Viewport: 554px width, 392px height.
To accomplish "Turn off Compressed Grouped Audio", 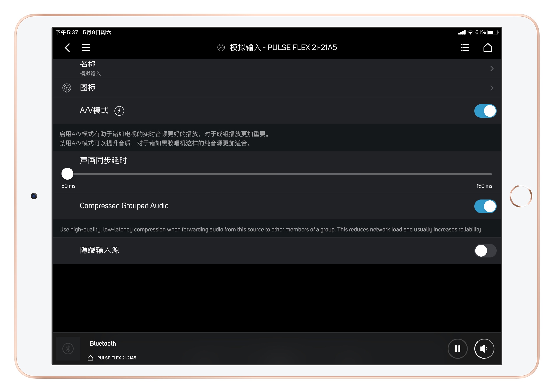I will (x=485, y=206).
